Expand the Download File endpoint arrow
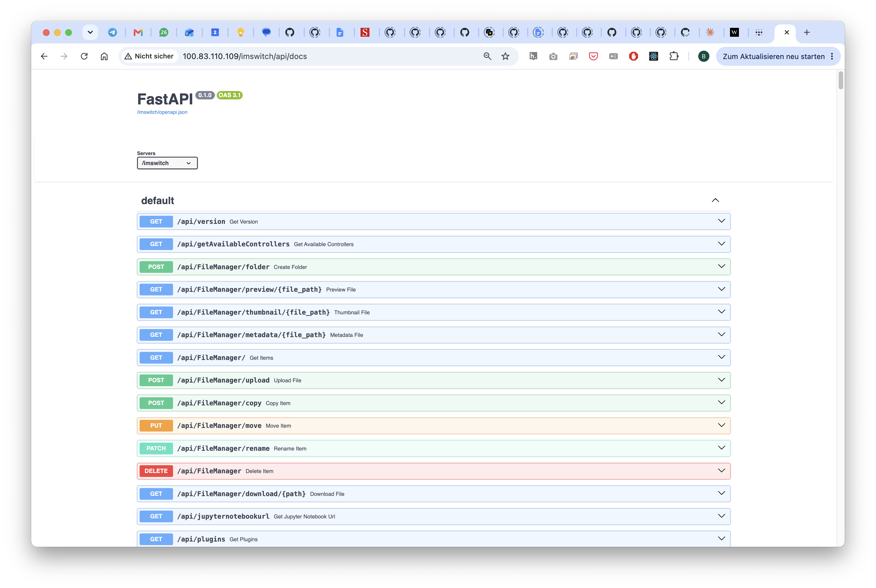The image size is (876, 588). (x=721, y=493)
